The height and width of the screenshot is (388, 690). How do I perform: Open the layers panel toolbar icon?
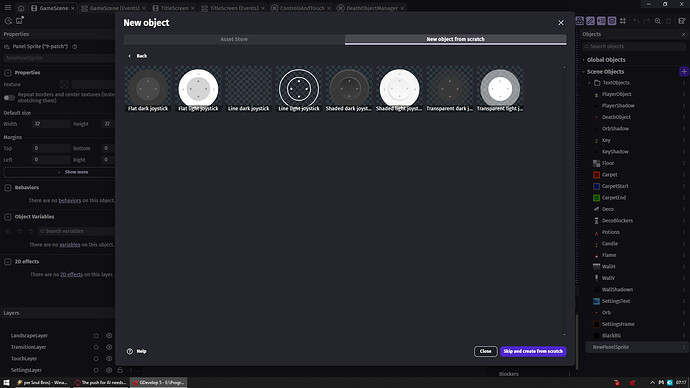point(612,21)
